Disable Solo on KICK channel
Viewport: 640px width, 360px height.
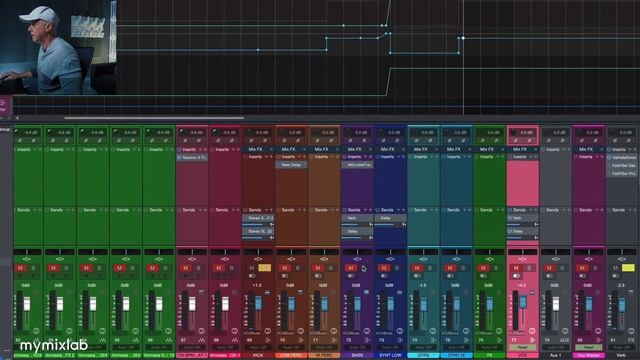264,268
